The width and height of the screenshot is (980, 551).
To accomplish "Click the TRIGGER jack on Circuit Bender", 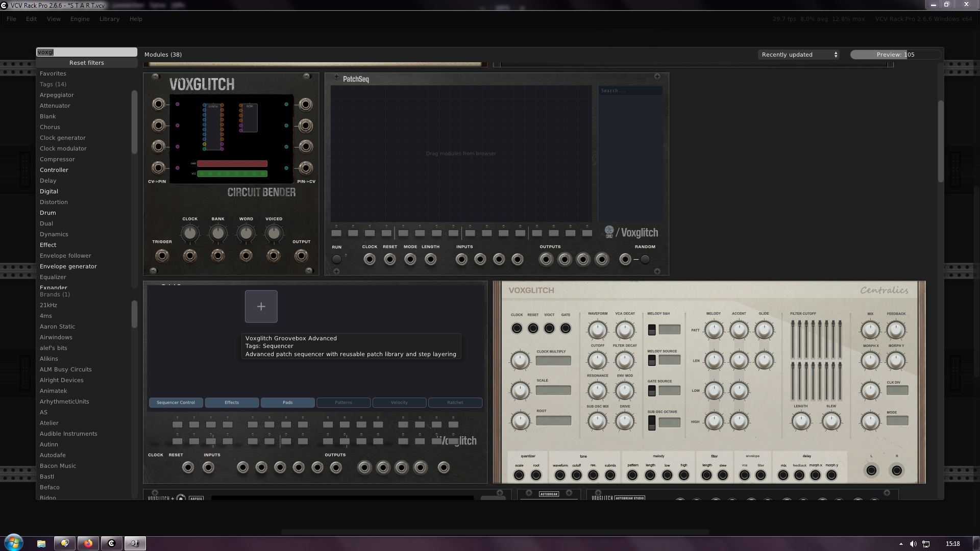I will pyautogui.click(x=162, y=256).
